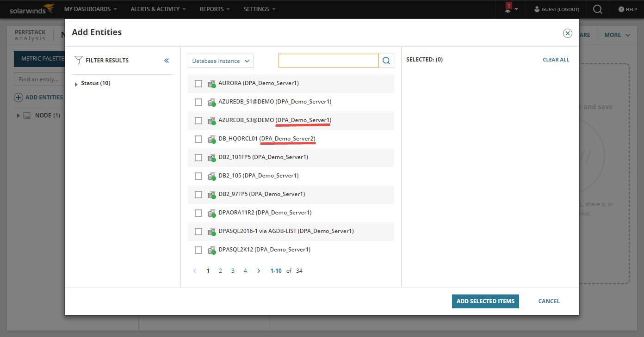644x337 pixels.
Task: Go to the previous results page arrow
Action: tap(195, 271)
